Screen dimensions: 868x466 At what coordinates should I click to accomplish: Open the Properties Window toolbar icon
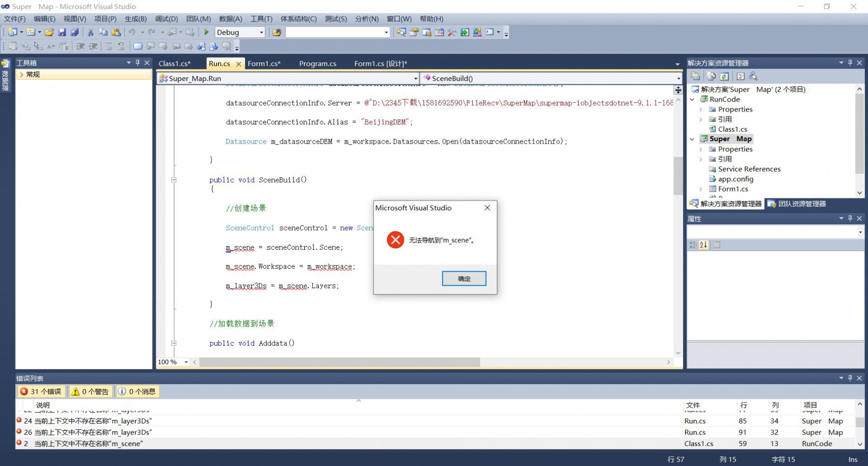[x=414, y=32]
